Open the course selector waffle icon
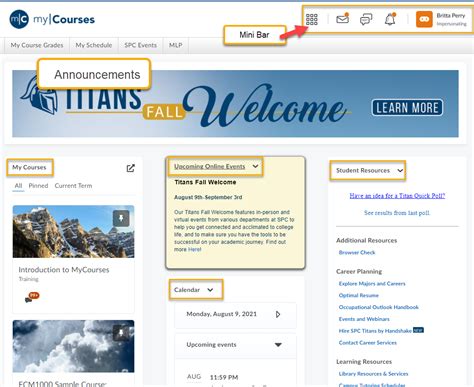This screenshot has height=387, width=474. click(x=312, y=19)
